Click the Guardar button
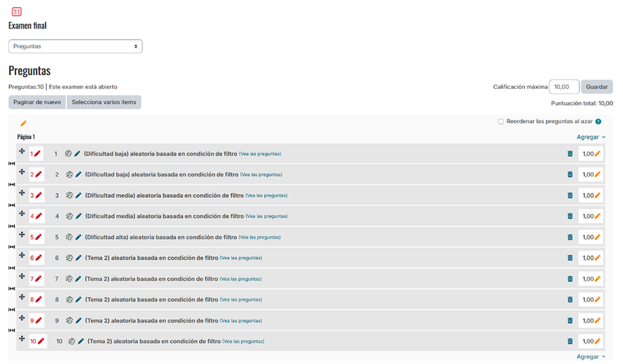 coord(597,87)
